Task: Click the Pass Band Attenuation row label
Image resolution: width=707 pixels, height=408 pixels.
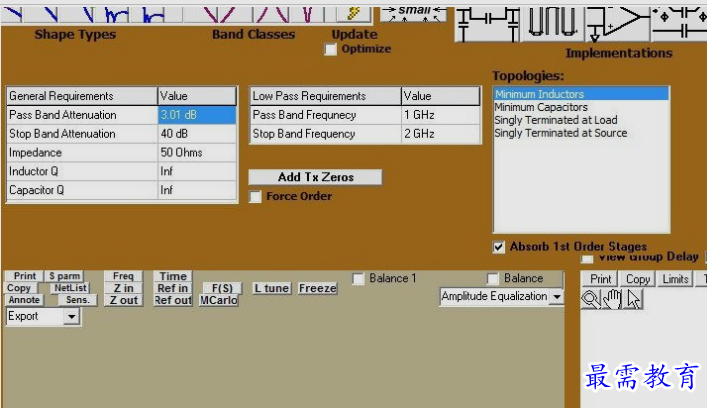Action: [82, 115]
